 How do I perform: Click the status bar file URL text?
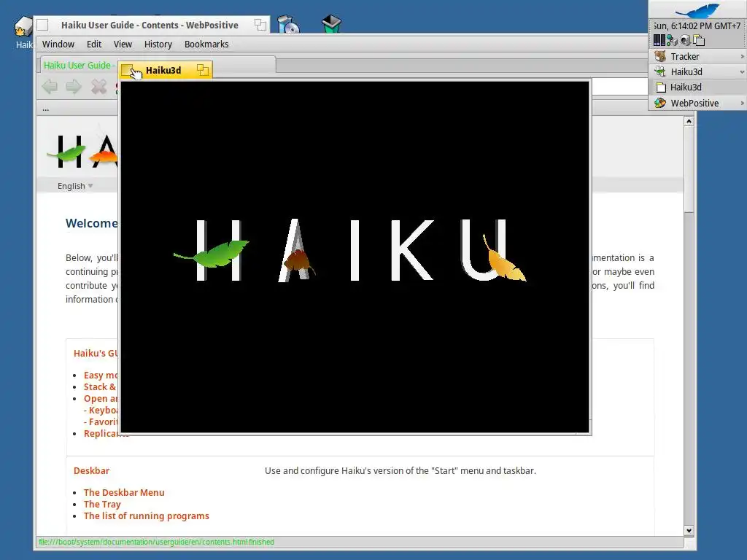(156, 542)
